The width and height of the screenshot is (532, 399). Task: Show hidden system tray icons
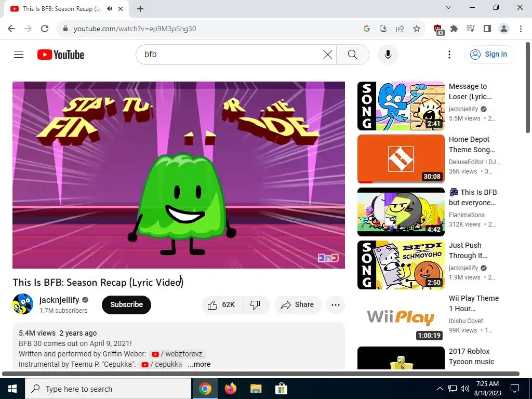click(440, 389)
